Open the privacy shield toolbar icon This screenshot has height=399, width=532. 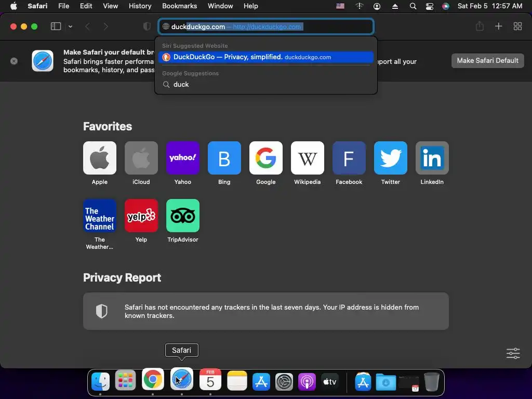click(147, 26)
